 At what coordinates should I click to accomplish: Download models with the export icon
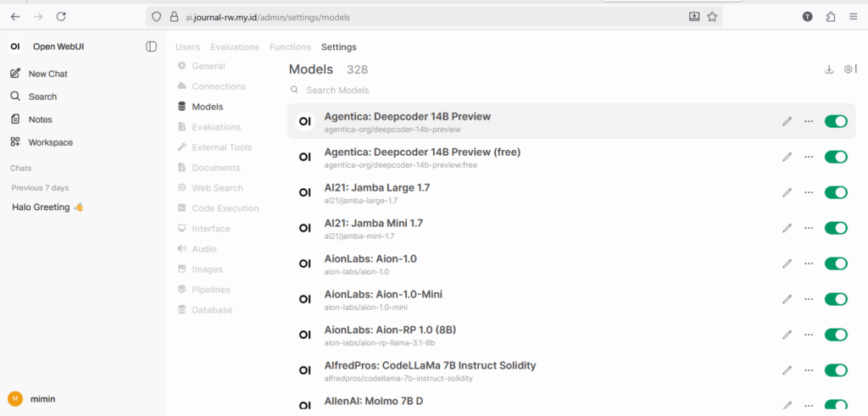coord(829,69)
